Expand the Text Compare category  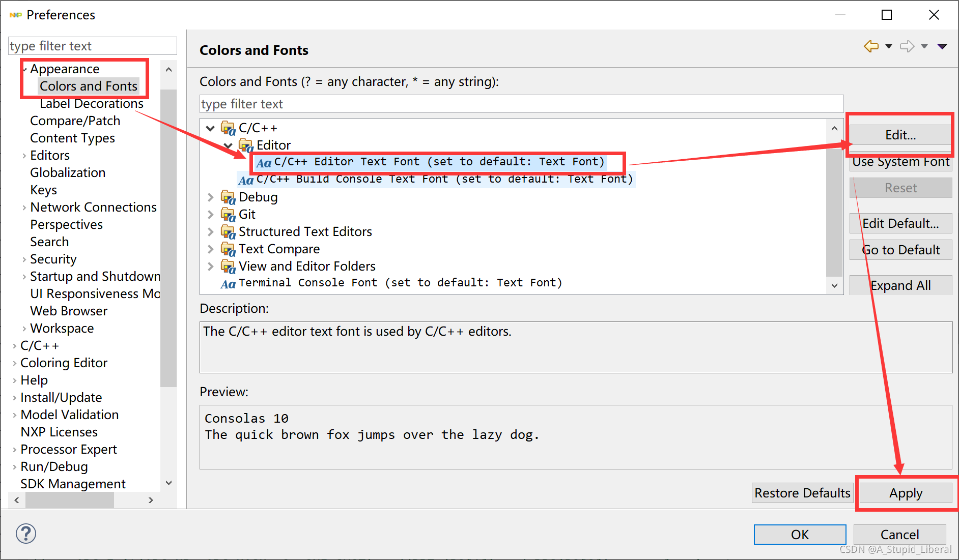click(x=210, y=249)
